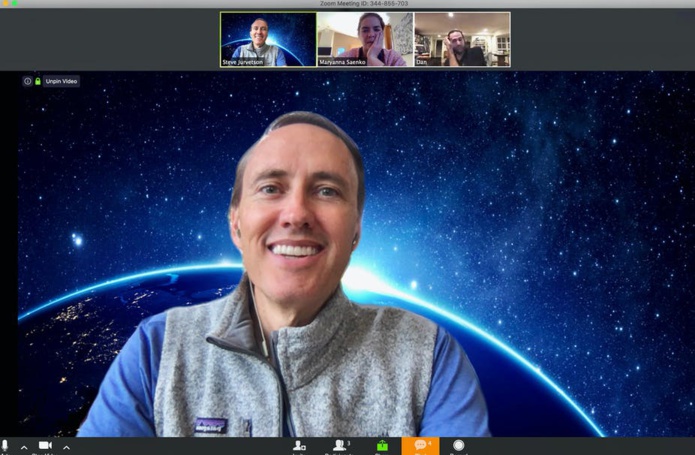Mute the microphone
The image size is (695, 455).
[x=5, y=445]
